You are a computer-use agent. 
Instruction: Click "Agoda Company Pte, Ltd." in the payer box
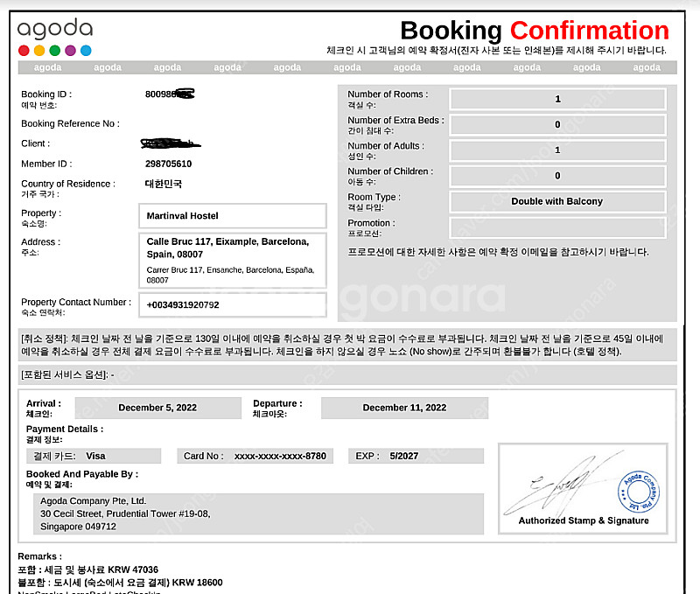tap(94, 501)
